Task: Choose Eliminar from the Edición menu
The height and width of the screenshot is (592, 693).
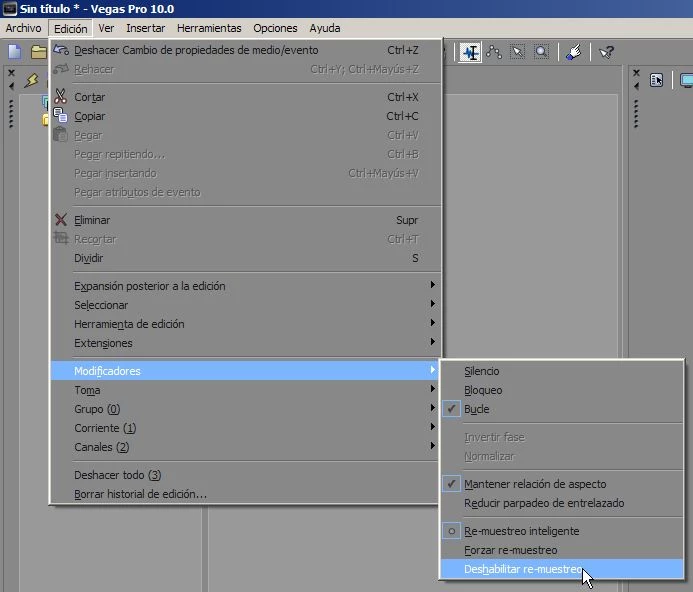Action: pos(246,220)
